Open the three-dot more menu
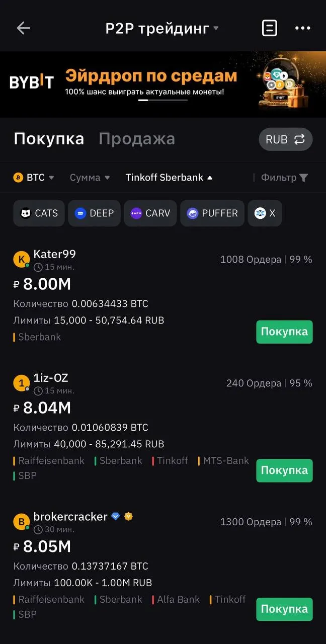The image size is (326, 644). [302, 28]
